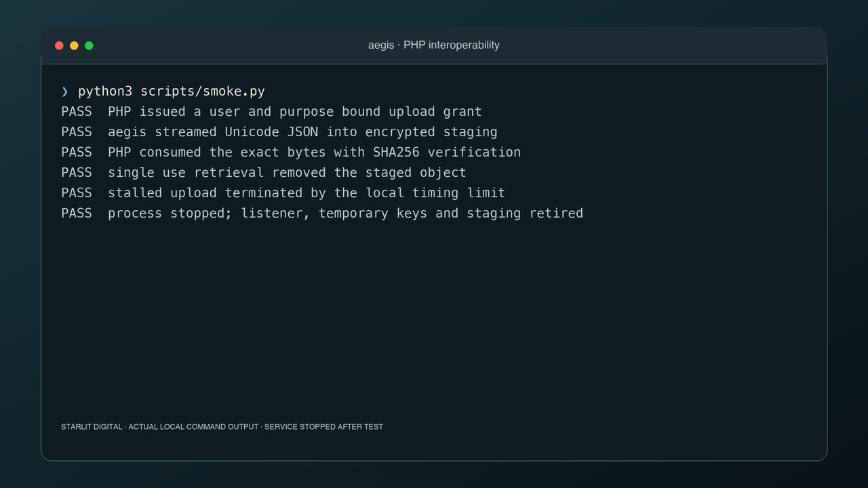This screenshot has width=868, height=488.
Task: Select line 'process stopped; listener, temporary keys and staging retired'
Action: 345,213
